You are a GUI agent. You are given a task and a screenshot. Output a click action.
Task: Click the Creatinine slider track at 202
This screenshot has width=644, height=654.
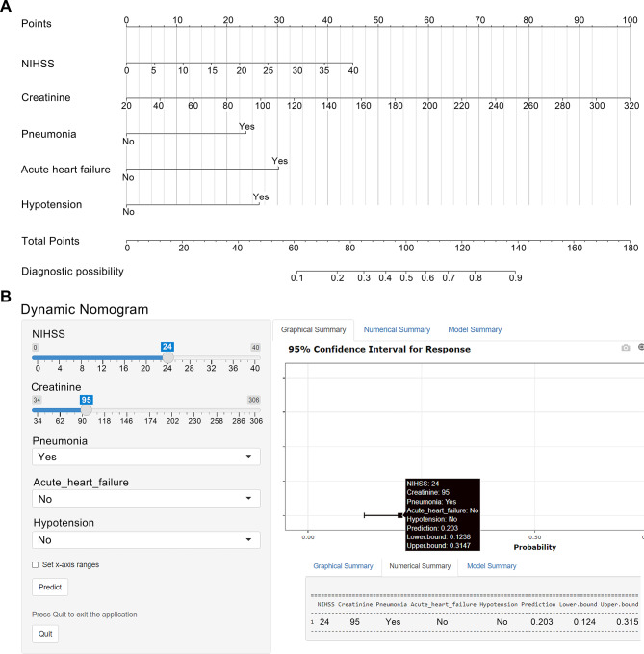click(172, 410)
